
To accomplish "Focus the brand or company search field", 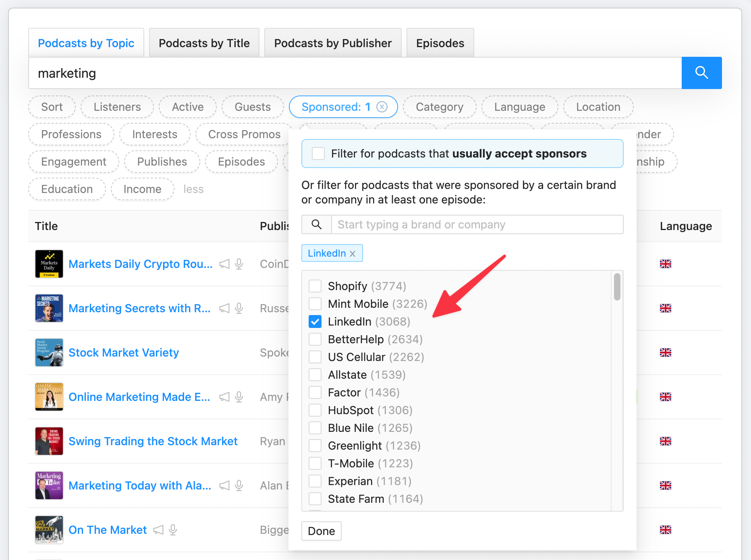I will [477, 224].
